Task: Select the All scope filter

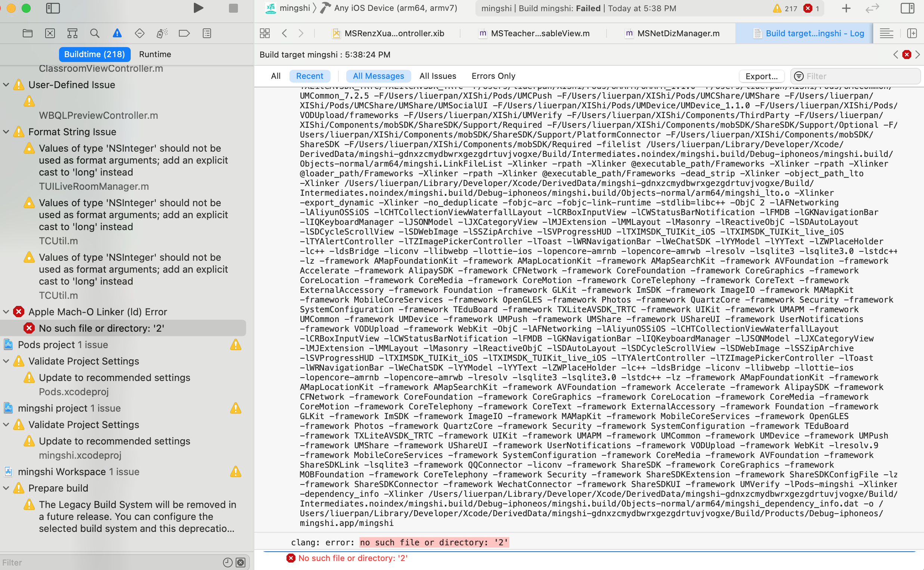Action: click(x=276, y=76)
